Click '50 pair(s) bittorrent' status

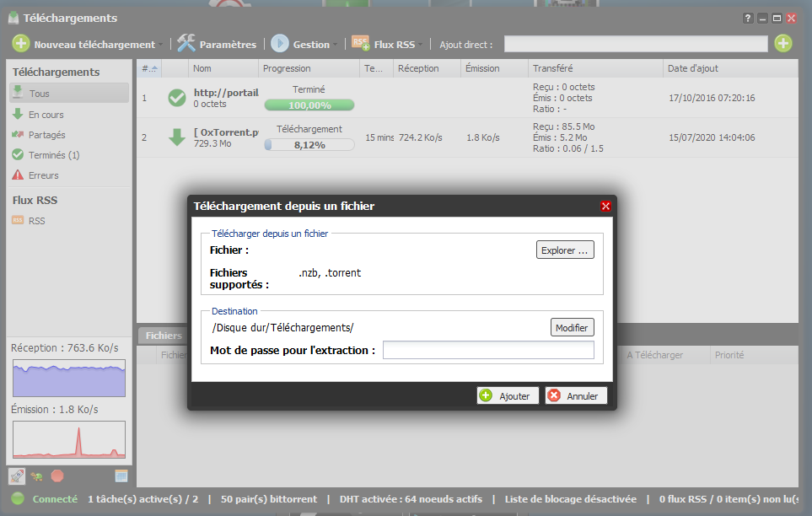coord(269,499)
